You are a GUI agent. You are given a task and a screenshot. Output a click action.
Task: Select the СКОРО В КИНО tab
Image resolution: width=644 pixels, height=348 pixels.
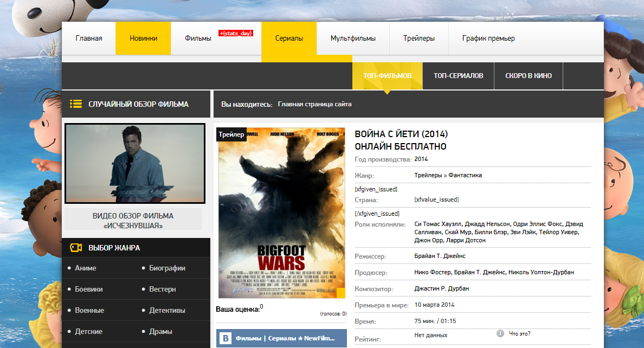click(x=528, y=75)
